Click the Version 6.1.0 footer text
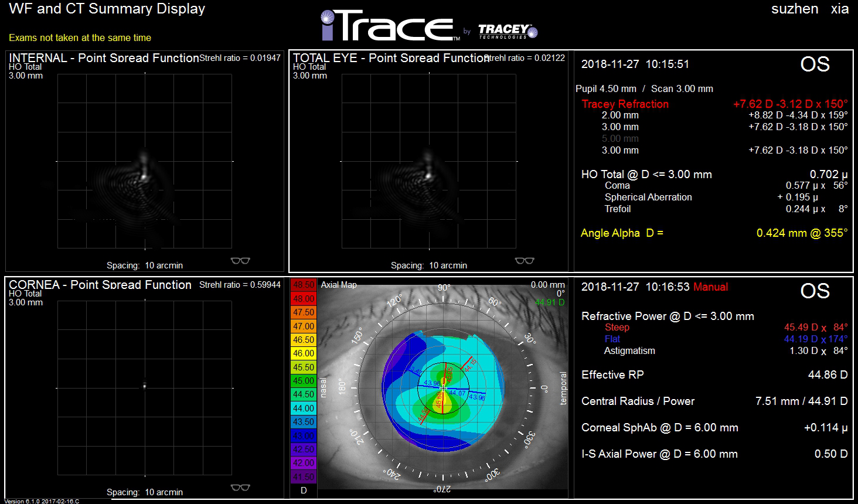The image size is (858, 504). click(42, 501)
